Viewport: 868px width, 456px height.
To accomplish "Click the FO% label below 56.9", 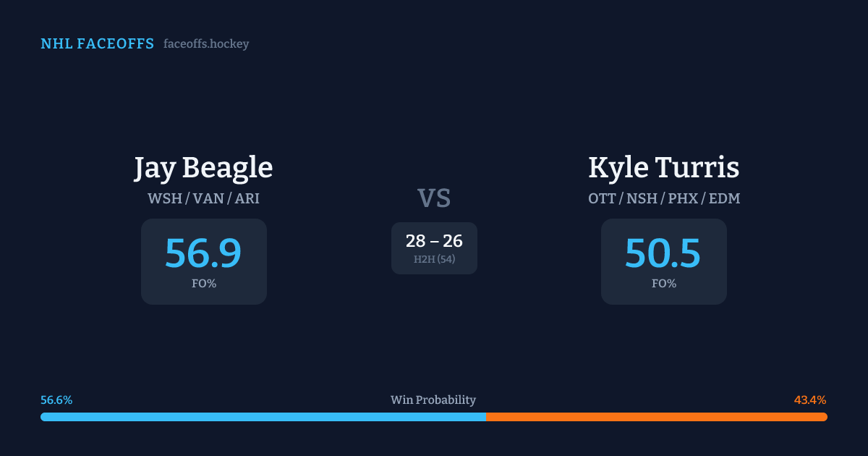I will tap(203, 284).
